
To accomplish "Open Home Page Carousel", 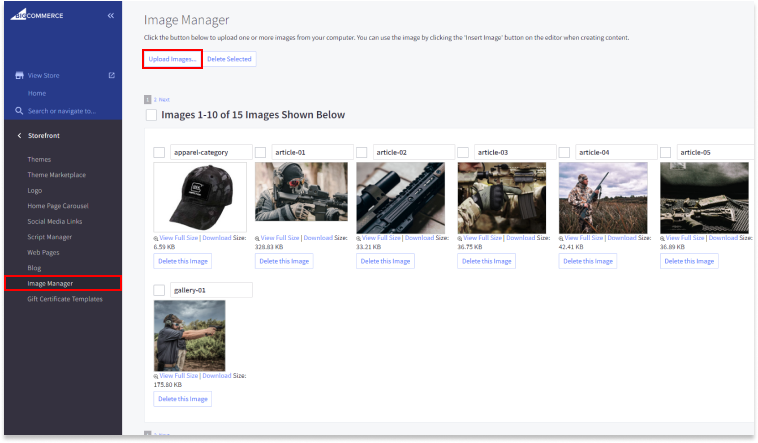I will click(x=58, y=206).
